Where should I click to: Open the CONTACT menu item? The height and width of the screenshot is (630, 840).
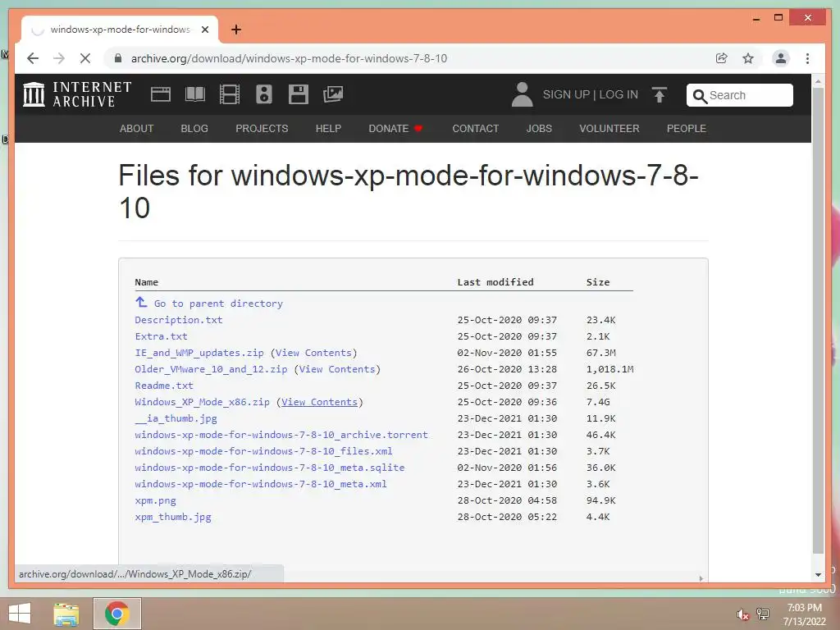[x=475, y=129]
